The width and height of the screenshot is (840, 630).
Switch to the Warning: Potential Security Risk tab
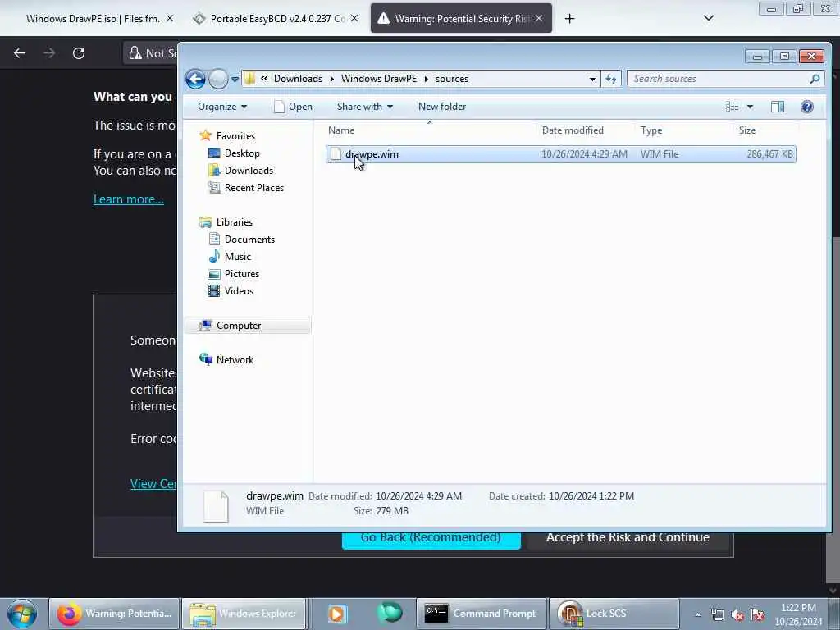[461, 19]
